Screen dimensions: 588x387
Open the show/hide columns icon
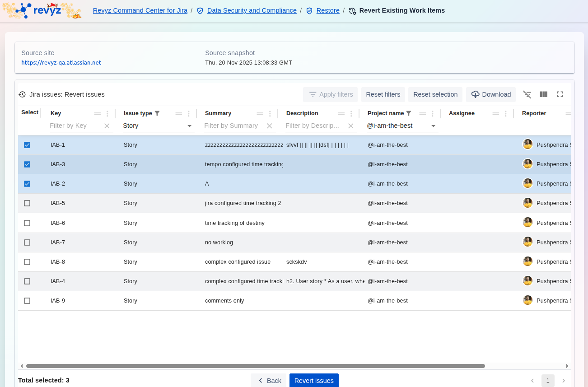(543, 94)
